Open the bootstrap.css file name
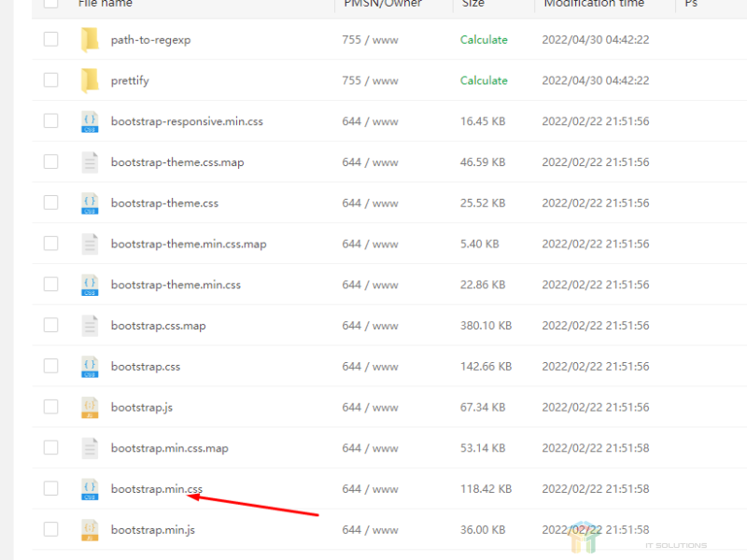The width and height of the screenshot is (747, 560). coord(145,367)
